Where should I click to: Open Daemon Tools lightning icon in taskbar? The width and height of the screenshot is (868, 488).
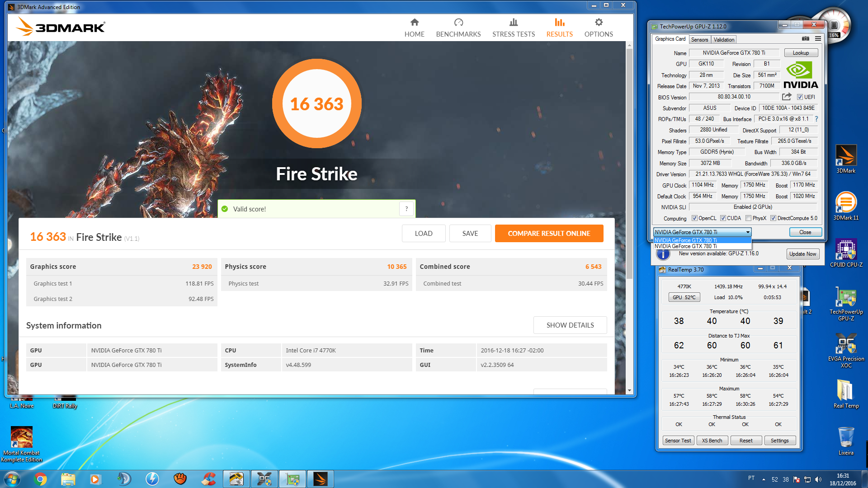152,479
